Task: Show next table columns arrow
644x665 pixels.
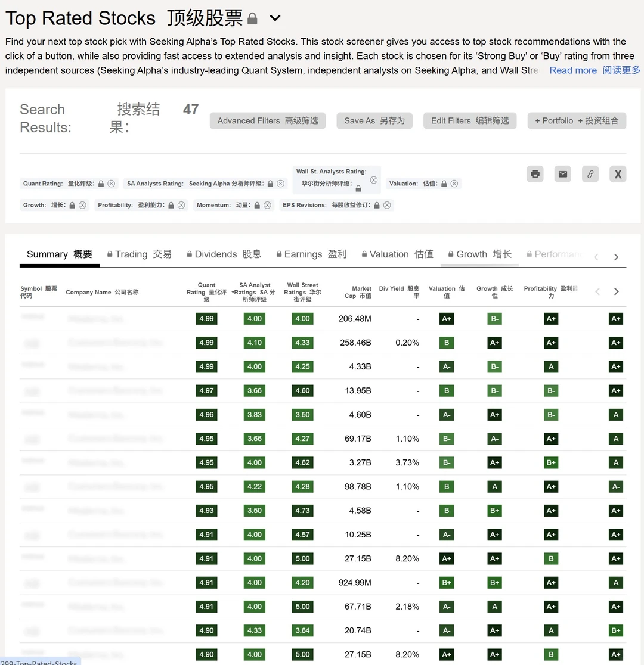Action: pyautogui.click(x=617, y=292)
